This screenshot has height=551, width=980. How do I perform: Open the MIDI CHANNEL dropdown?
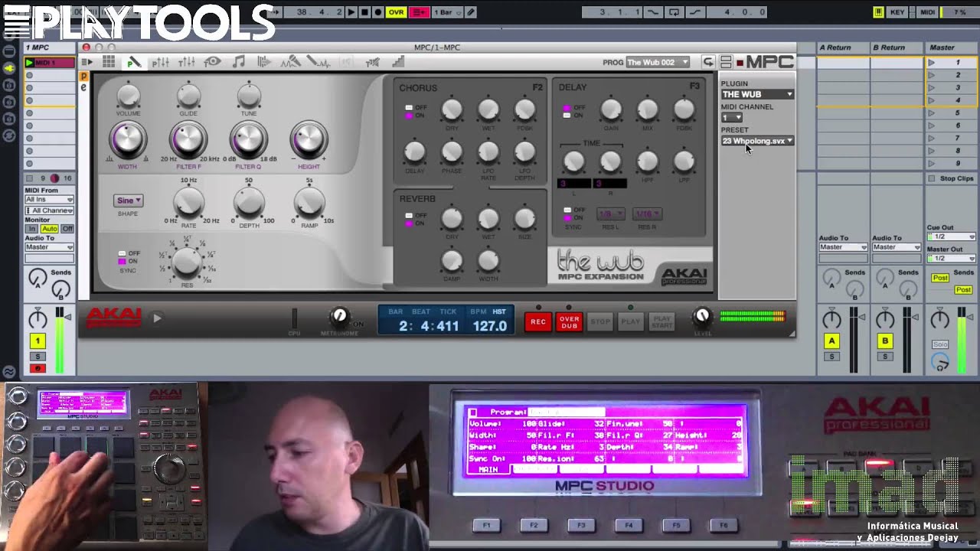pos(731,117)
